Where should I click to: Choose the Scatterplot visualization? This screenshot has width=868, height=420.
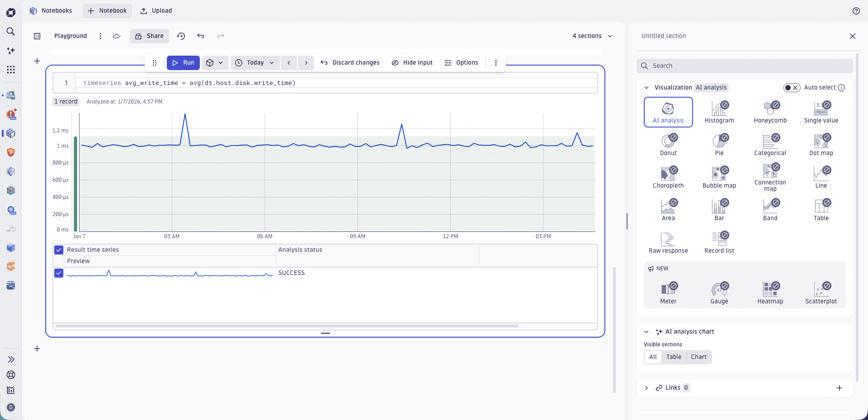click(821, 292)
